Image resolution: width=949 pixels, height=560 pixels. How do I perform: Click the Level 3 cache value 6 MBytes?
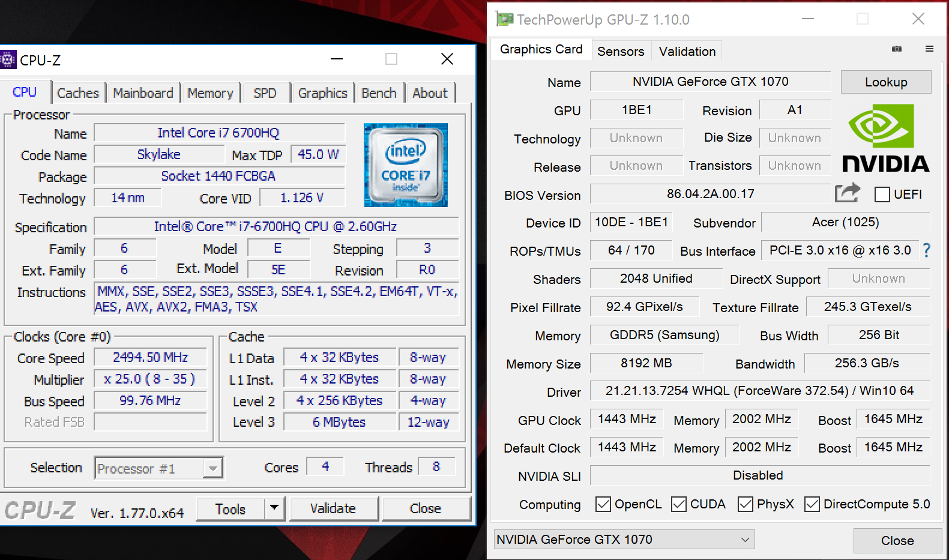[340, 422]
